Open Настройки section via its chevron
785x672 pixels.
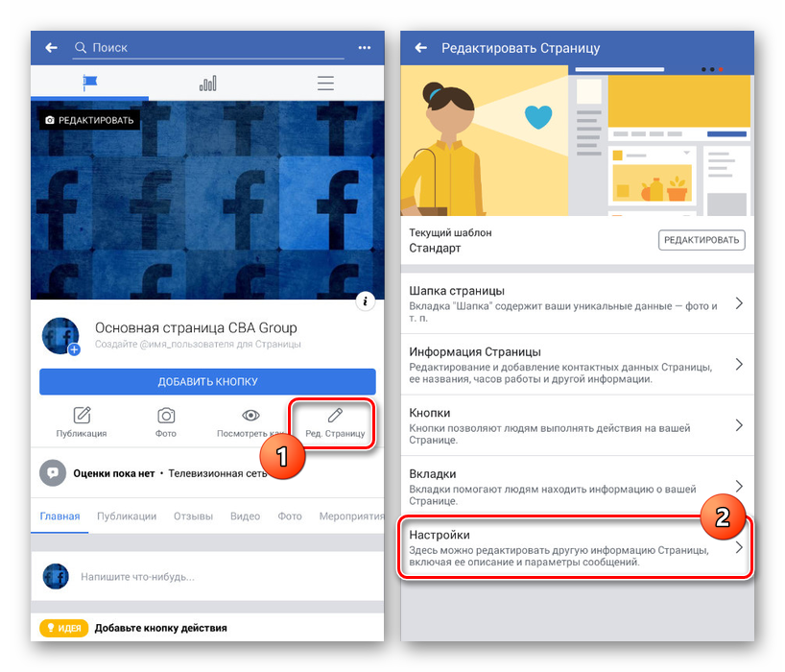pos(739,547)
